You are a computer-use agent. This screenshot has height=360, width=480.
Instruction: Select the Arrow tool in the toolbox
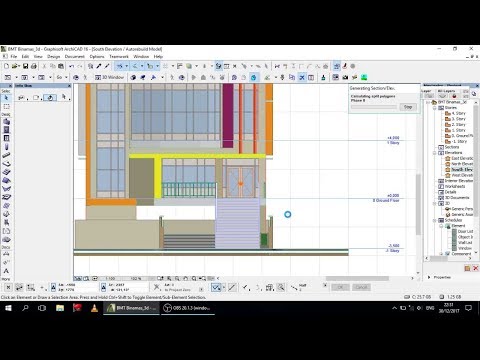click(6, 98)
